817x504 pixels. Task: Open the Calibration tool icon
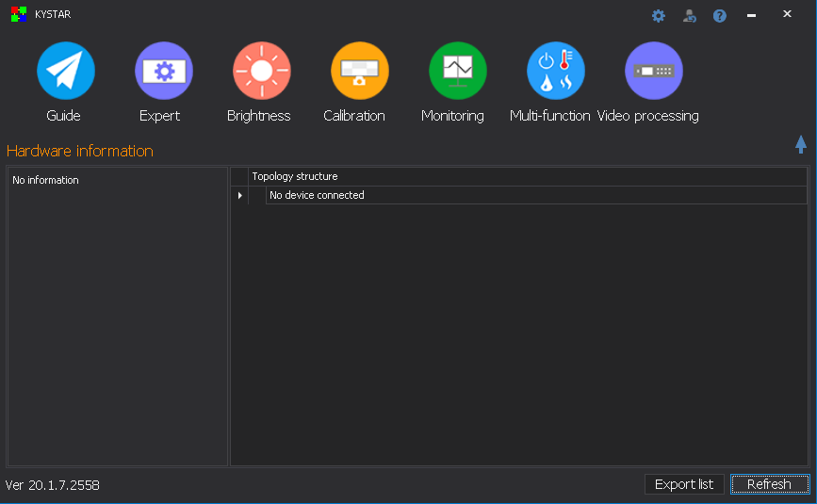359,72
